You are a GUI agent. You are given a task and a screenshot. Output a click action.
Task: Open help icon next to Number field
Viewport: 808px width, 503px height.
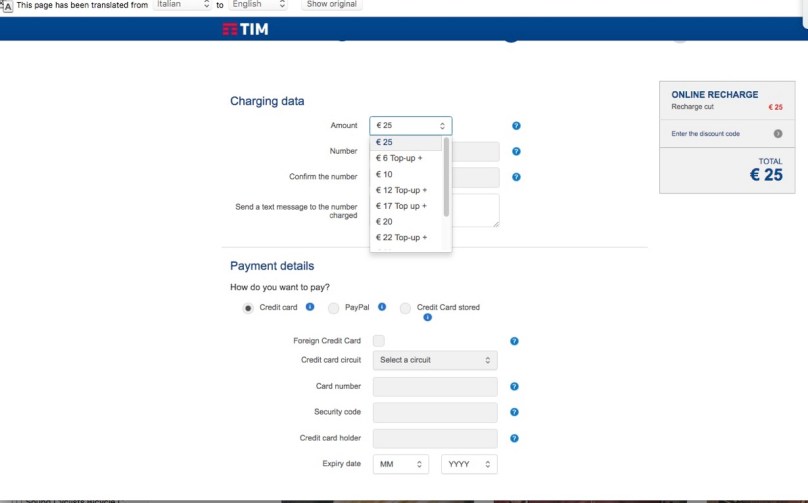(516, 152)
